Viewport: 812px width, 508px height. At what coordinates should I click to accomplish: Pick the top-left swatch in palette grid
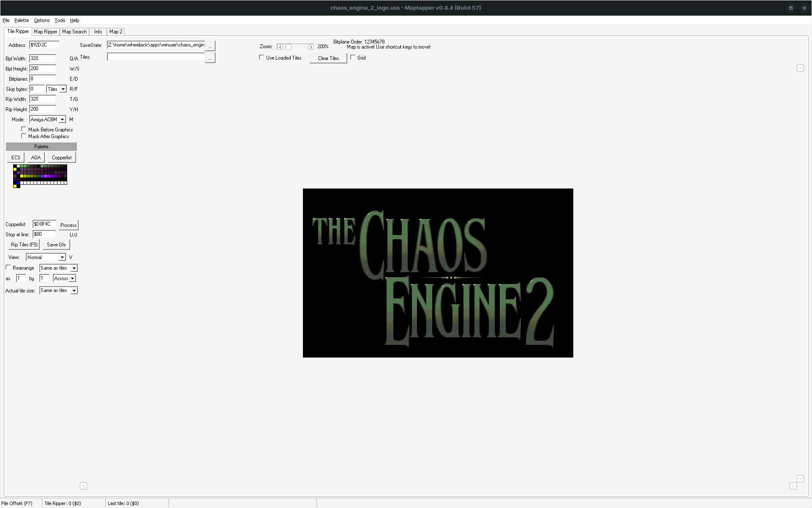(x=15, y=166)
